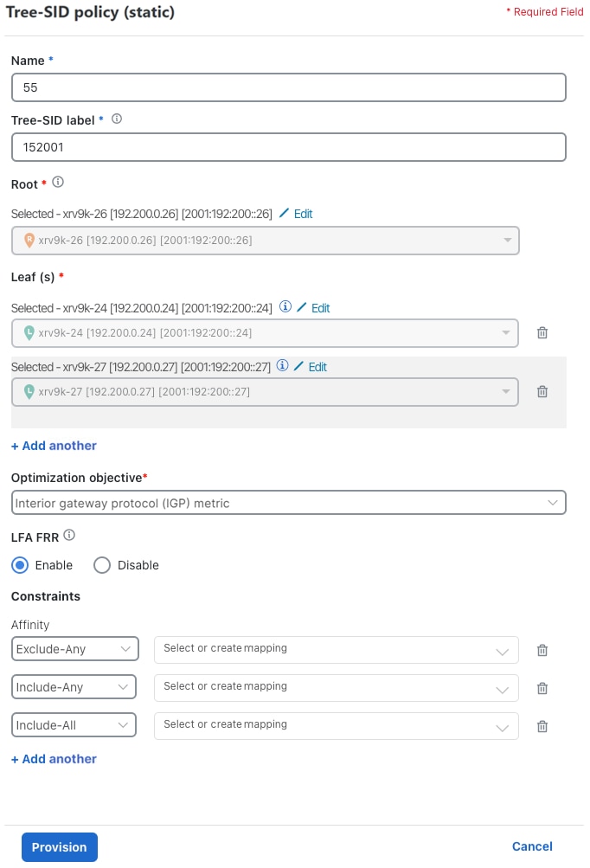The height and width of the screenshot is (868, 590).
Task: Click the Name input field showing 55
Action: point(289,87)
